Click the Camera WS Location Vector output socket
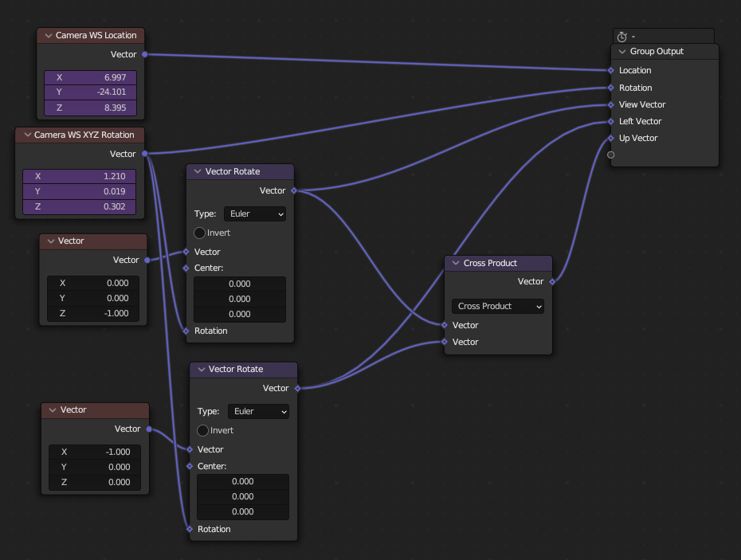This screenshot has height=560, width=741. coord(145,54)
